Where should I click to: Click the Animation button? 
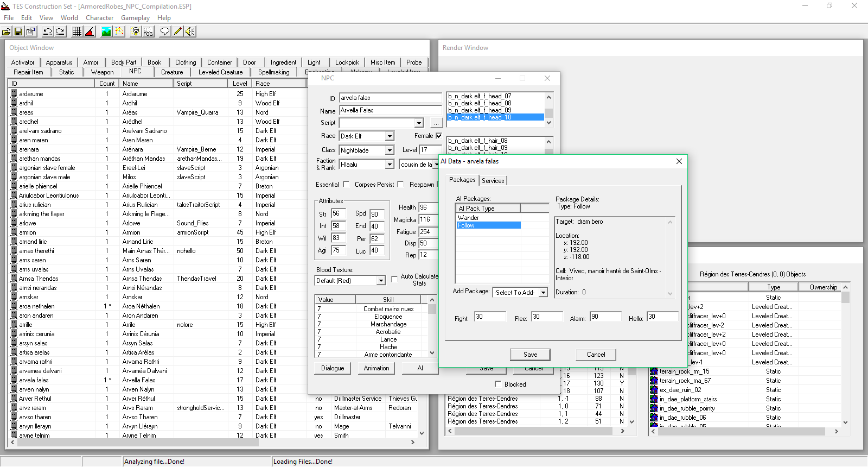click(x=376, y=368)
